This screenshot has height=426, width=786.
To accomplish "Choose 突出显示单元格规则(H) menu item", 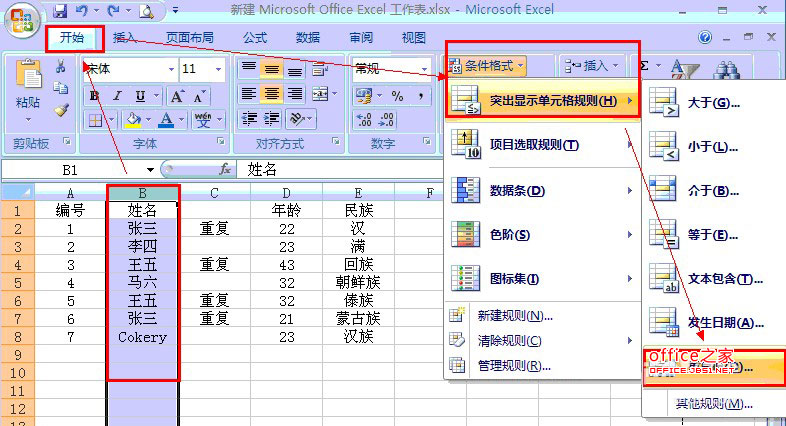I will click(542, 100).
